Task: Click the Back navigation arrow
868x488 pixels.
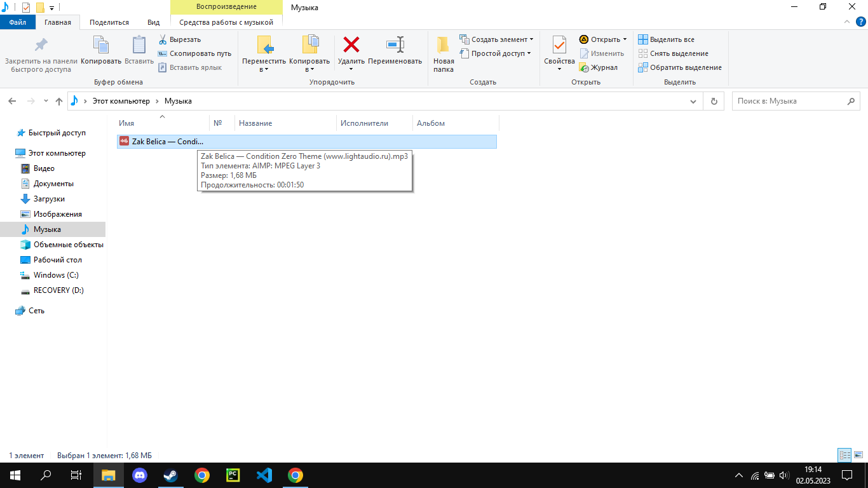Action: point(12,101)
